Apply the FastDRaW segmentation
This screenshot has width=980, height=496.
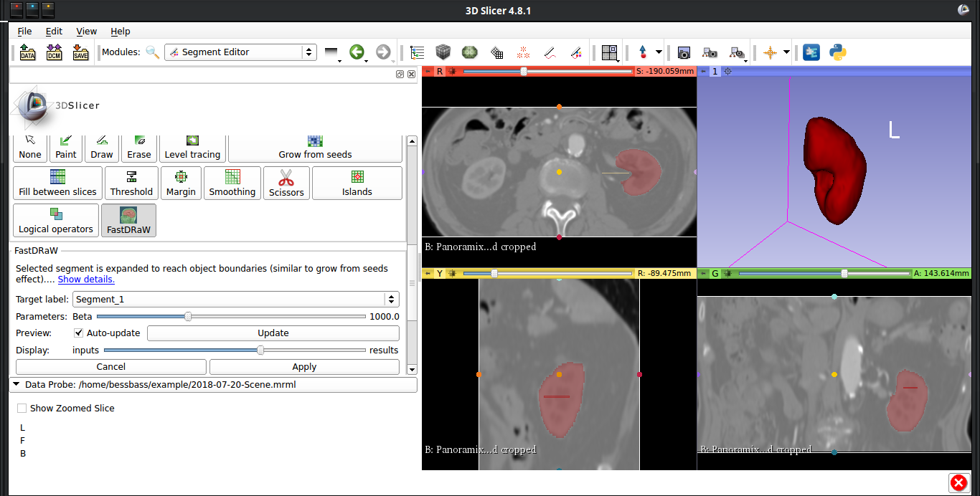click(x=304, y=366)
